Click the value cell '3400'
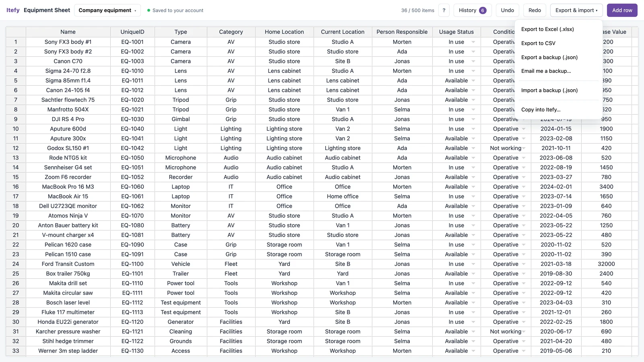This screenshot has height=362, width=644. coord(606,187)
